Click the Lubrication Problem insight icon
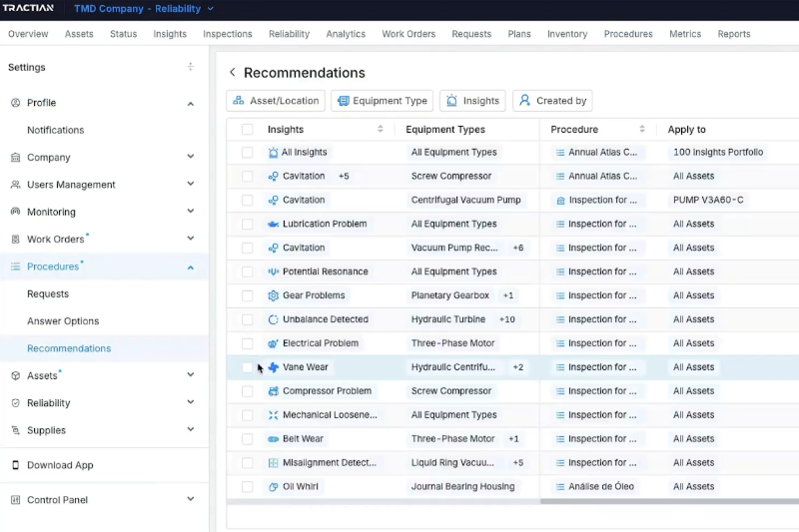Image resolution: width=799 pixels, height=532 pixels. [274, 224]
